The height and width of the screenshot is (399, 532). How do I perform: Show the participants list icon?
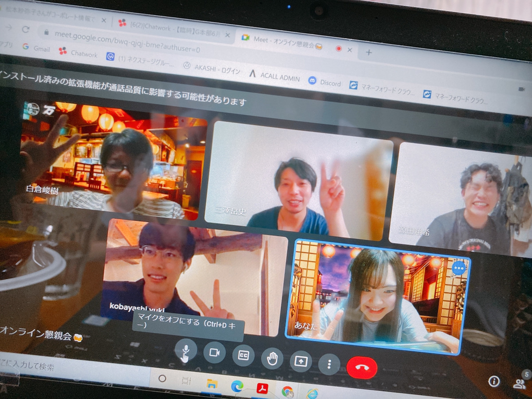tap(519, 384)
